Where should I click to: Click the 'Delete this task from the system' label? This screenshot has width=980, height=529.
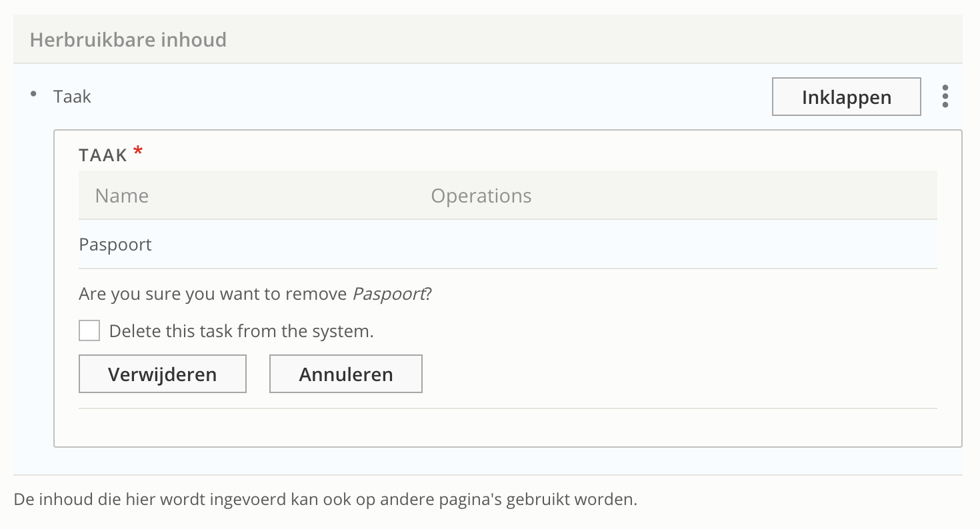tap(241, 331)
